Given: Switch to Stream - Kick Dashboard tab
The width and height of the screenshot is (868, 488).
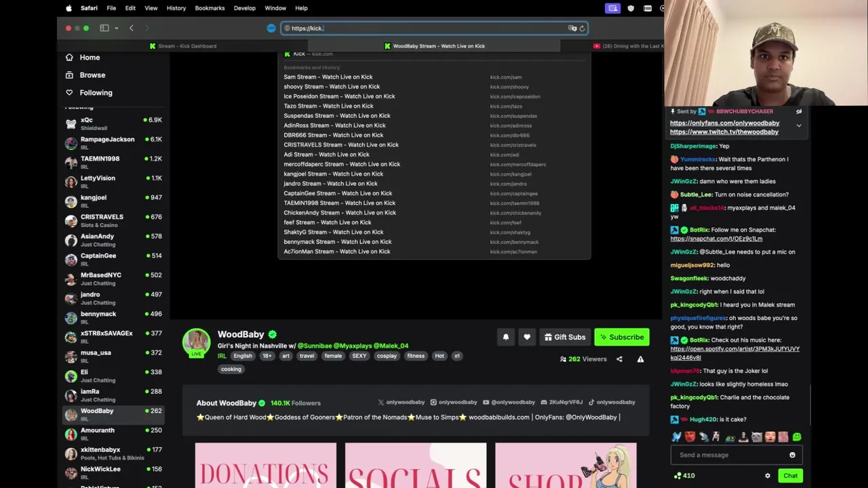Looking at the screenshot, I should tap(183, 46).
